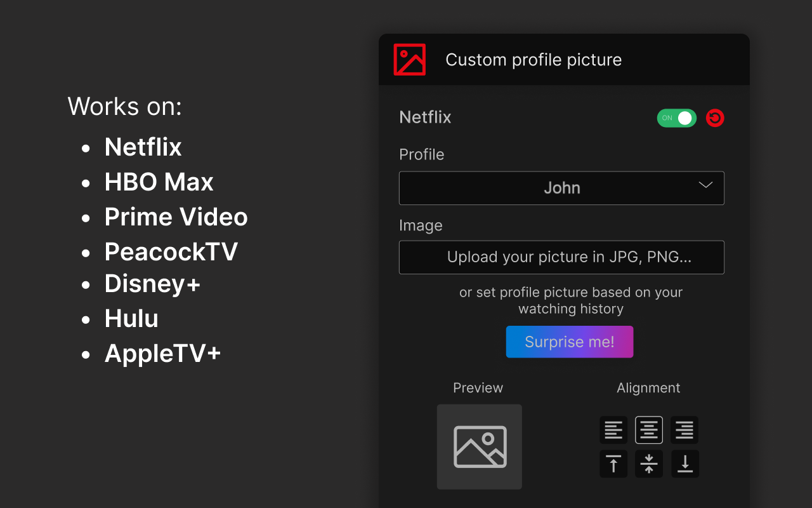Click the Surprise me! button
The image size is (812, 508).
click(569, 342)
